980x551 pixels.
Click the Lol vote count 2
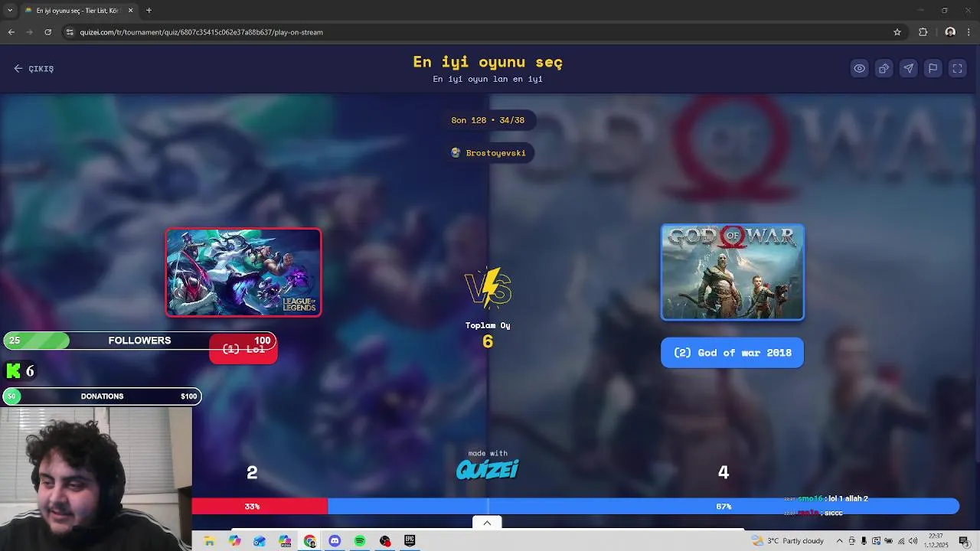click(252, 473)
